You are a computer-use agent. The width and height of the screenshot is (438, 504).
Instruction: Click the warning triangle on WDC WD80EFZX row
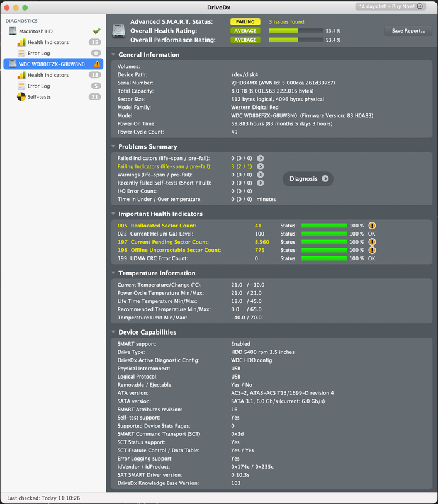point(97,64)
